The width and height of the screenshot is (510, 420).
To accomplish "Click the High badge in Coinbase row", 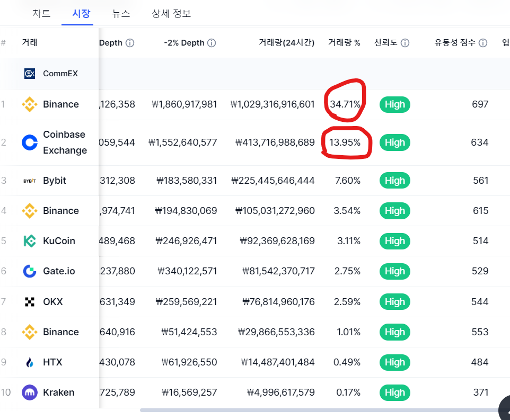I will click(x=395, y=142).
